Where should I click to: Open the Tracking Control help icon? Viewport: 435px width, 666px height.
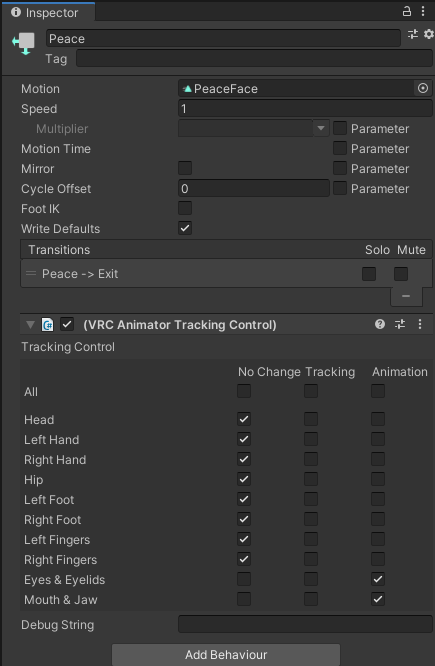[x=380, y=325]
